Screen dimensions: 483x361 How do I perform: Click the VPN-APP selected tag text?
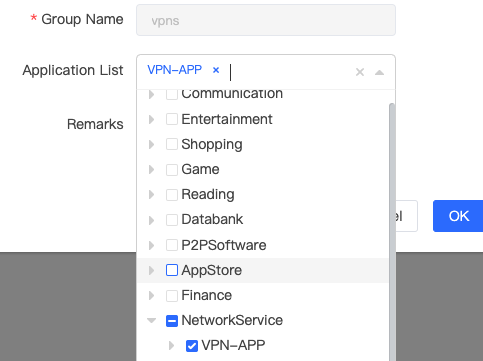[x=175, y=70]
